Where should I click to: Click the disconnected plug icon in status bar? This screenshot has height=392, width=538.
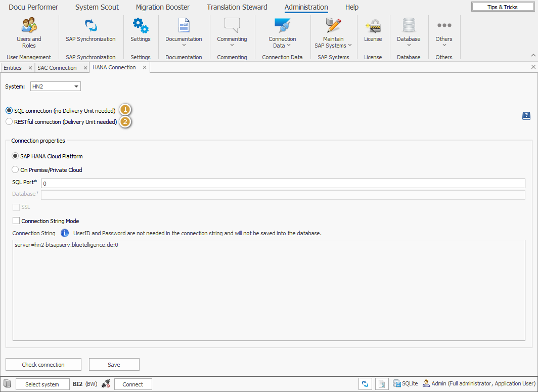point(106,383)
